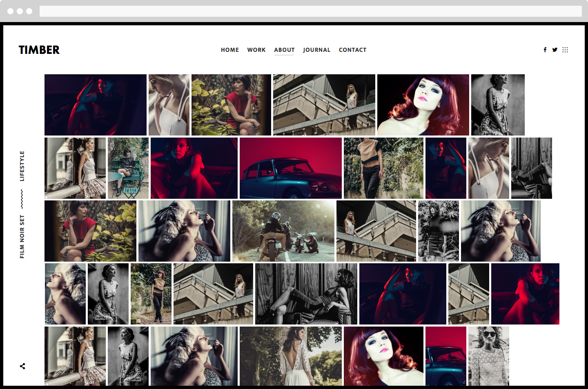This screenshot has height=389, width=588.
Task: Click the Facebook icon in header
Action: pyautogui.click(x=545, y=50)
